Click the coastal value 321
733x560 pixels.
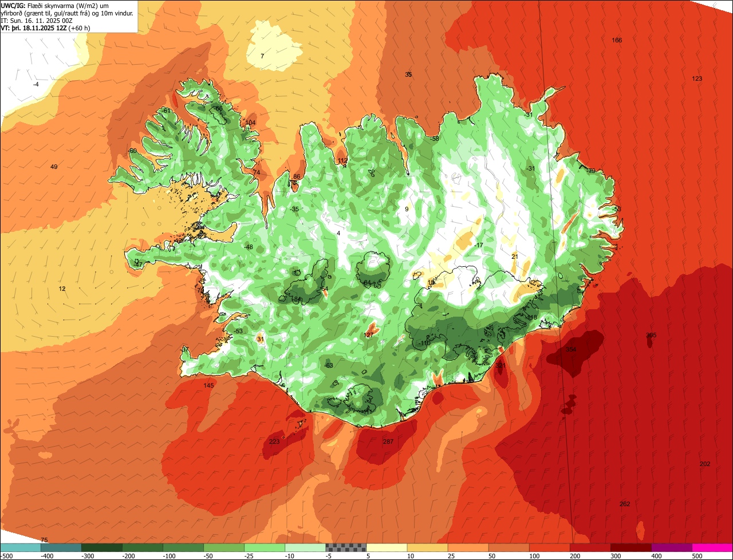point(501,365)
